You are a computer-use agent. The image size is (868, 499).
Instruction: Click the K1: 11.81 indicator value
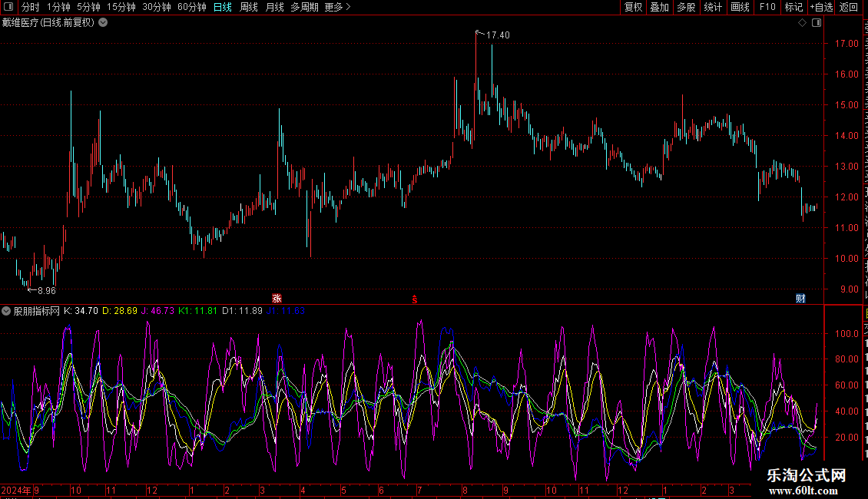tap(197, 311)
